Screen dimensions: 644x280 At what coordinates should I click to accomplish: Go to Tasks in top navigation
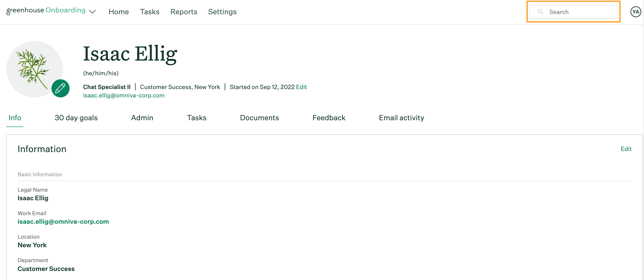tap(149, 12)
